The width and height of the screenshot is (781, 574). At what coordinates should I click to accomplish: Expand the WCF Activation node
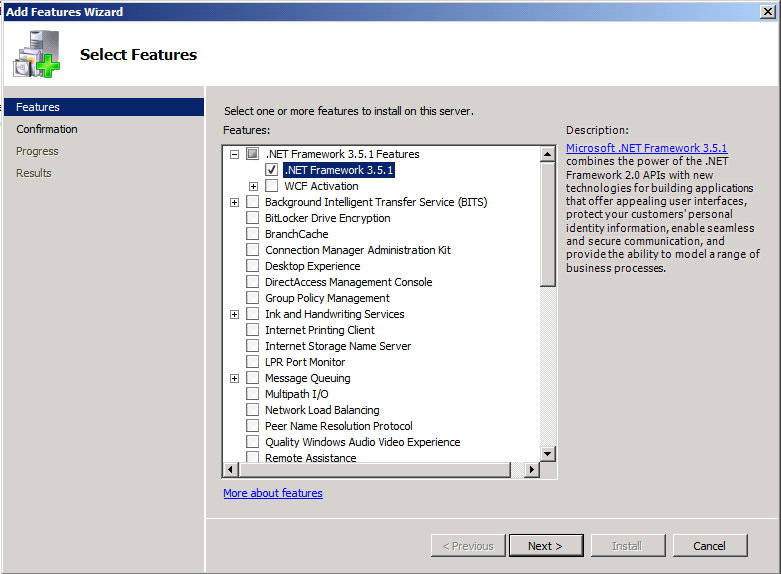[x=254, y=186]
